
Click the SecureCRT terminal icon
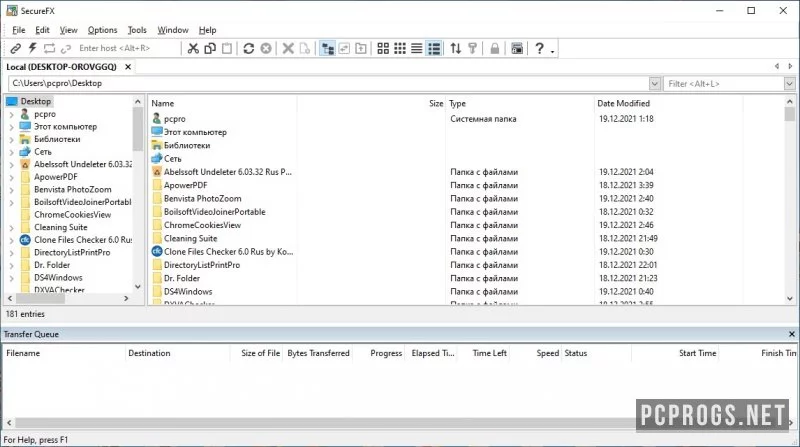pos(517,48)
